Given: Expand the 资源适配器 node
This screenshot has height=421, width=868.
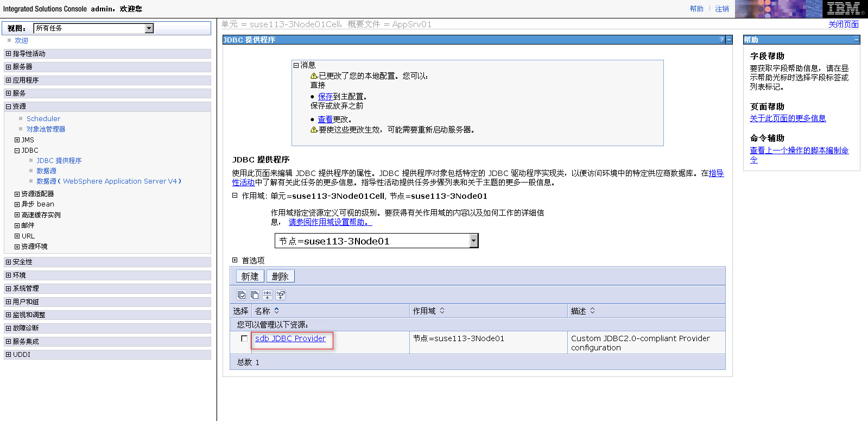Looking at the screenshot, I should pyautogui.click(x=17, y=194).
